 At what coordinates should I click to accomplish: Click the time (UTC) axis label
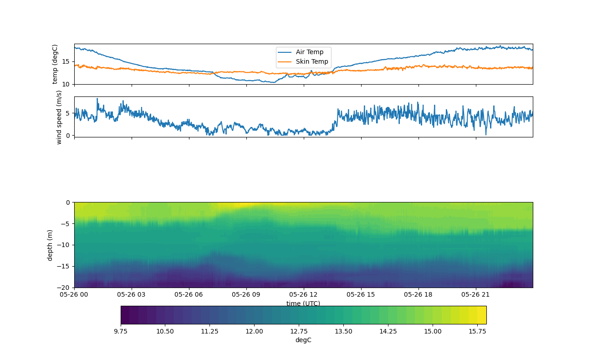[x=303, y=303]
